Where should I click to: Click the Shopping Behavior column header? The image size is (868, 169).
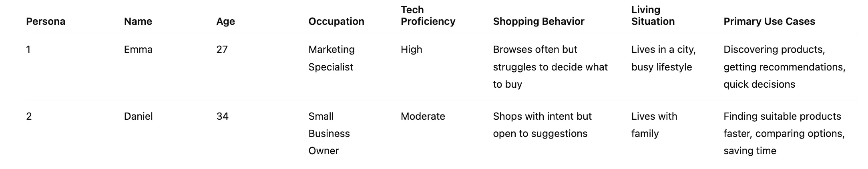538,21
